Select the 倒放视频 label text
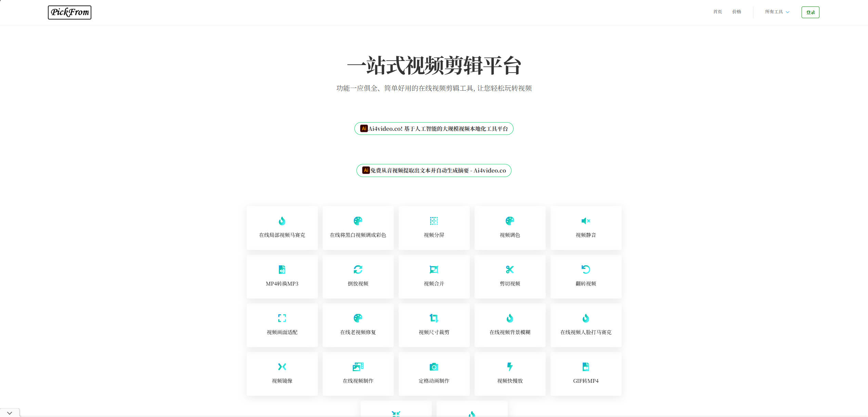This screenshot has height=417, width=868. coord(358,284)
